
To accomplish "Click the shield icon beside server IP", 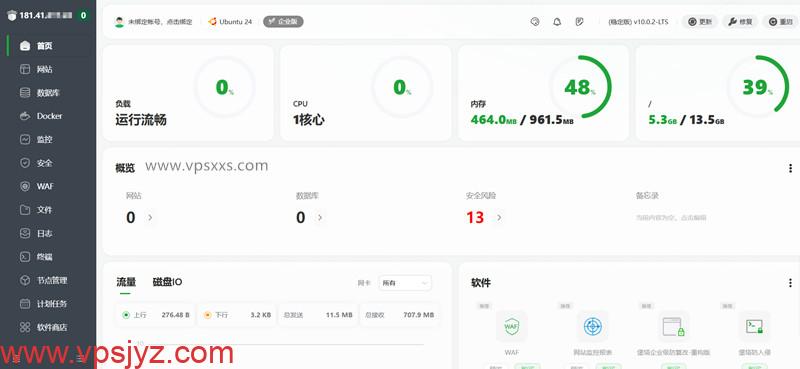I will click(x=12, y=16).
